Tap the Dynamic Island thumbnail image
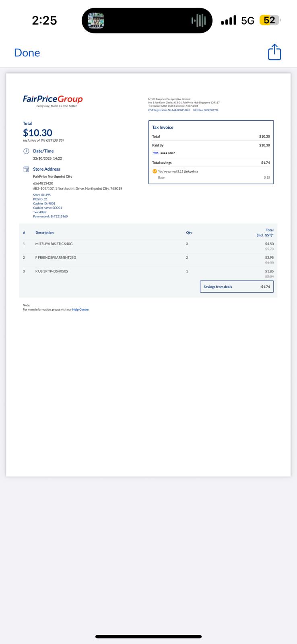297x644 pixels. [96, 20]
